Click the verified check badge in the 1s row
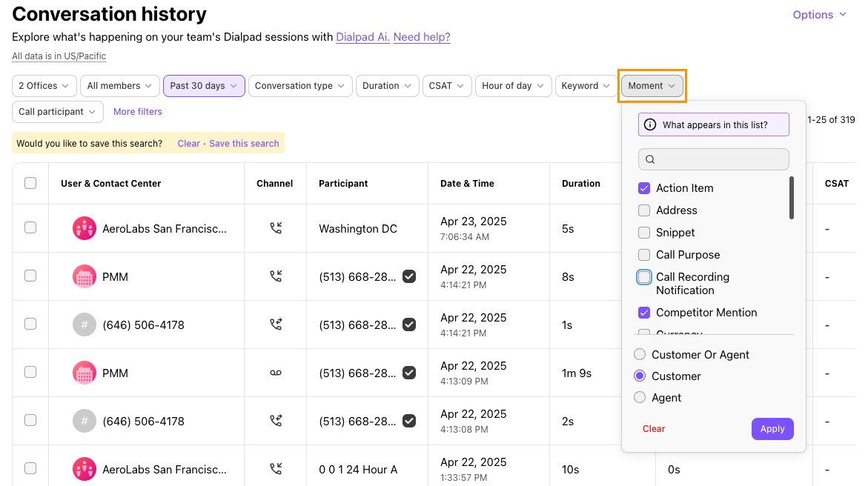 point(409,324)
